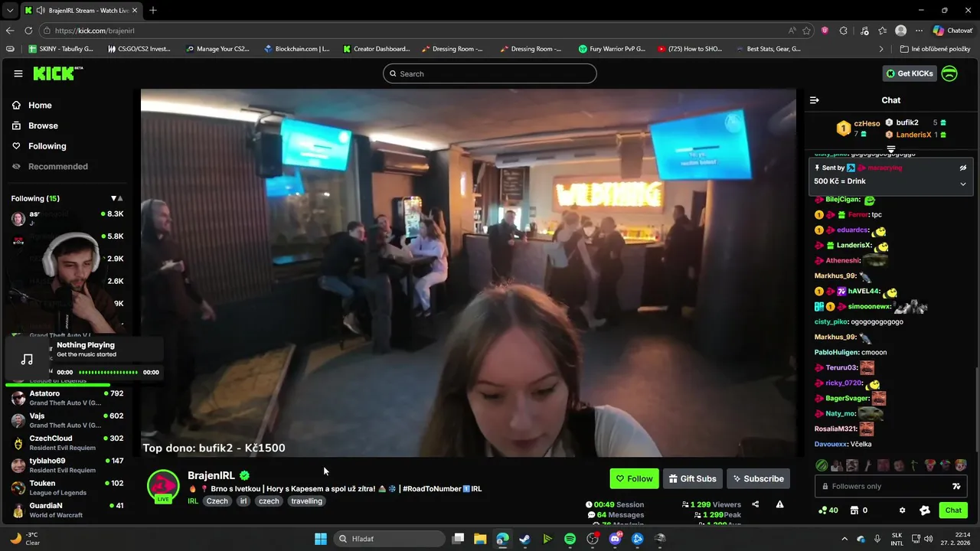Viewport: 980px width, 551px height.
Task: Share the stream via share icon
Action: 756,504
